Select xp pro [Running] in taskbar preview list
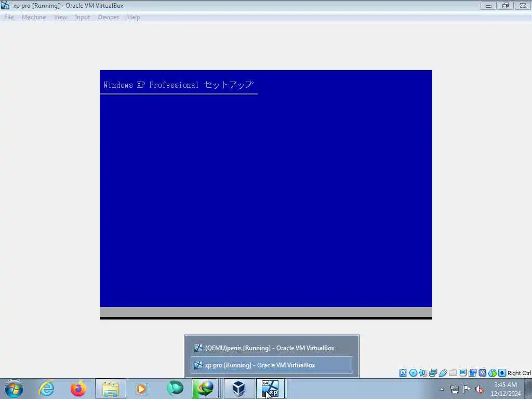This screenshot has width=532, height=399. pyautogui.click(x=272, y=365)
